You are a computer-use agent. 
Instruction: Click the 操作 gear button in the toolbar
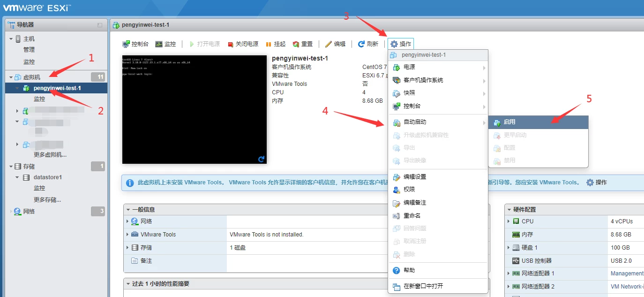401,44
